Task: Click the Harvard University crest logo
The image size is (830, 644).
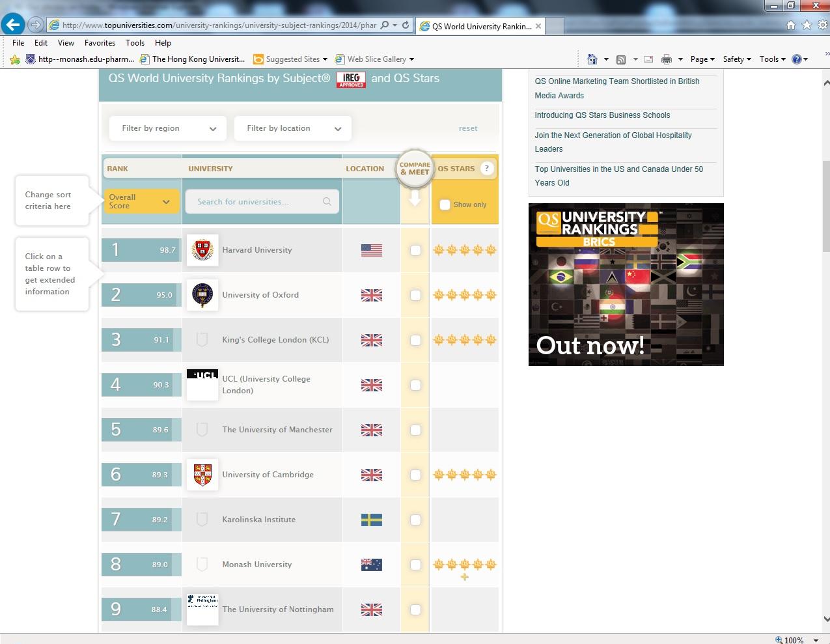Action: tap(202, 250)
